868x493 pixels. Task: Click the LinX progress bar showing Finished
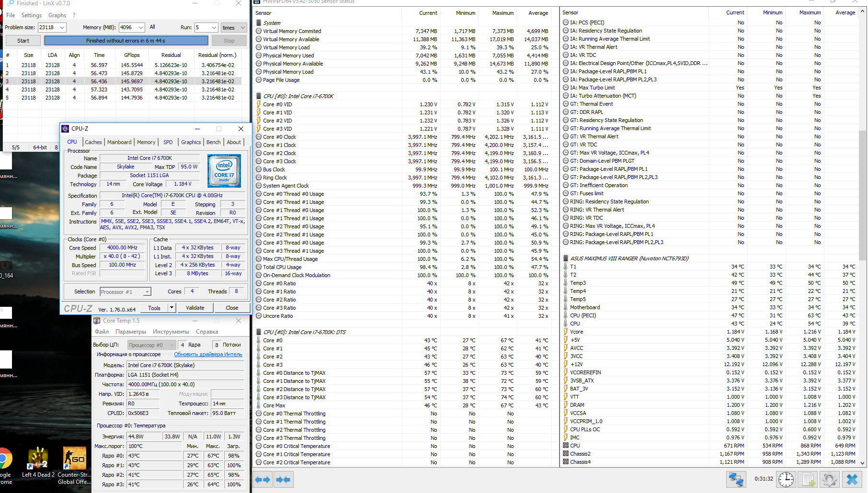click(126, 41)
